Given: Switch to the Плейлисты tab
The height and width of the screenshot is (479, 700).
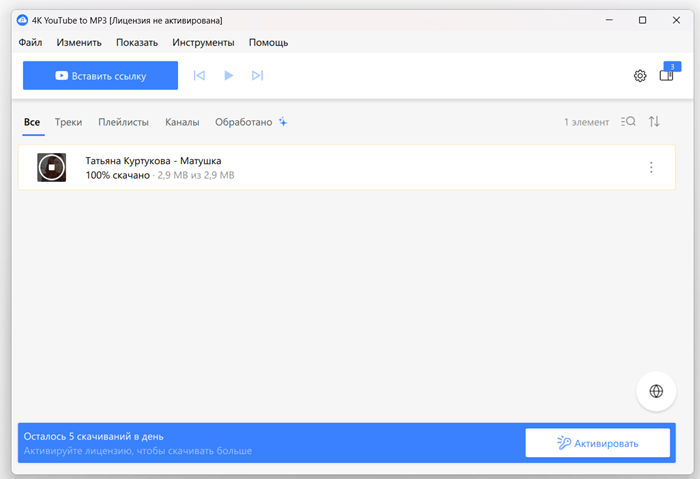Looking at the screenshot, I should (123, 122).
